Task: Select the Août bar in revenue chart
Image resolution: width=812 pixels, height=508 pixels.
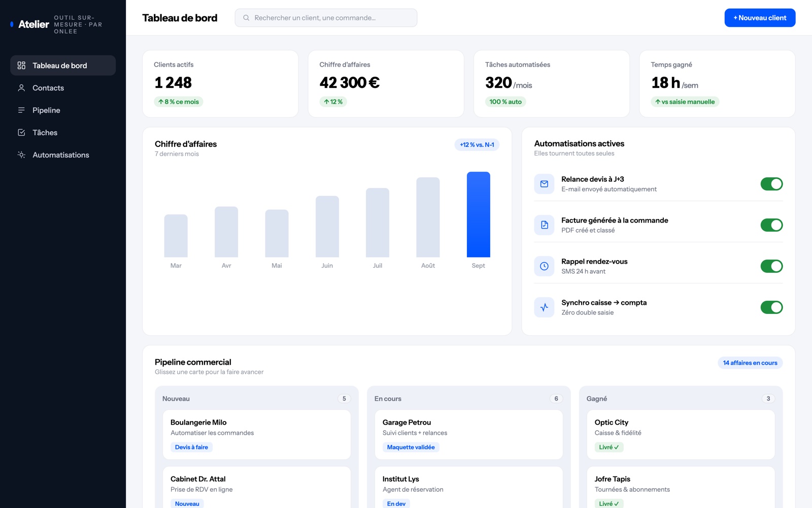Action: [428, 217]
